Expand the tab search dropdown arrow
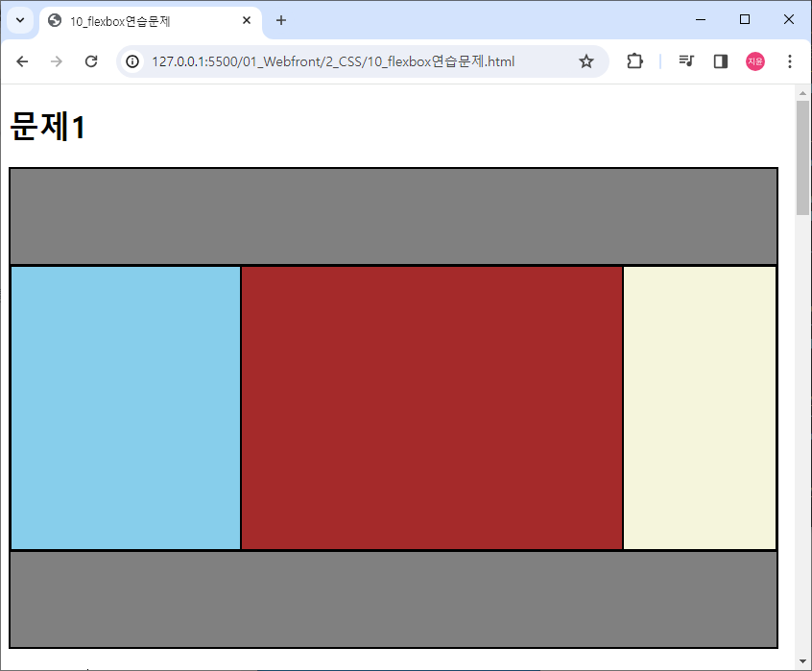Viewport: 812px width, 671px height. click(x=20, y=21)
